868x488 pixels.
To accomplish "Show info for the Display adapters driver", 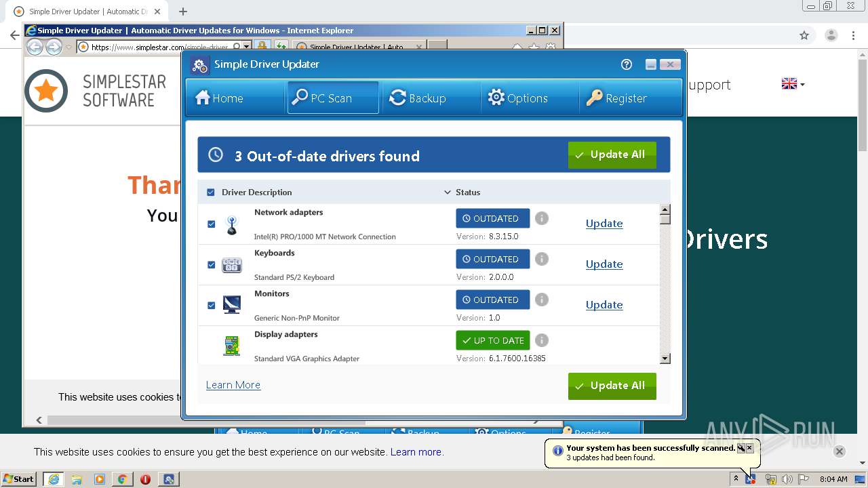I will 541,340.
